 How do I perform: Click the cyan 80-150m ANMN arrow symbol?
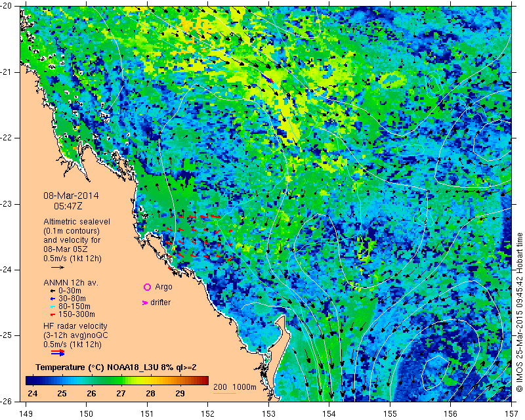click(x=52, y=306)
